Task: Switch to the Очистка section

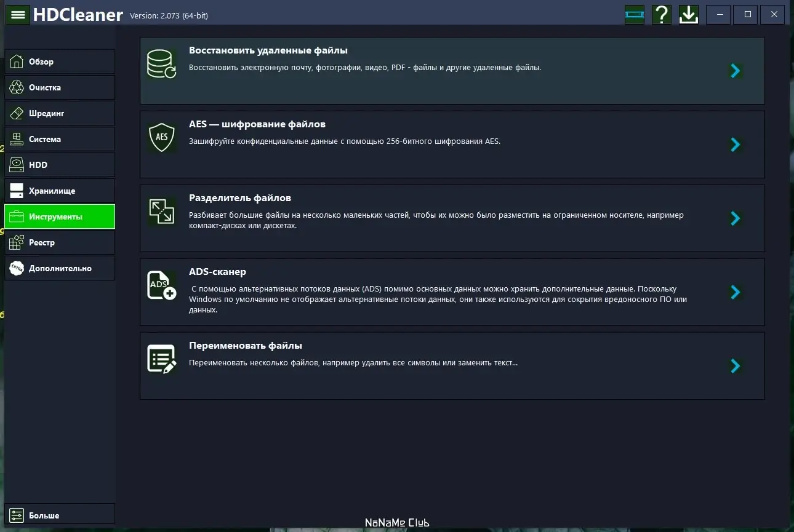Action: click(x=60, y=87)
